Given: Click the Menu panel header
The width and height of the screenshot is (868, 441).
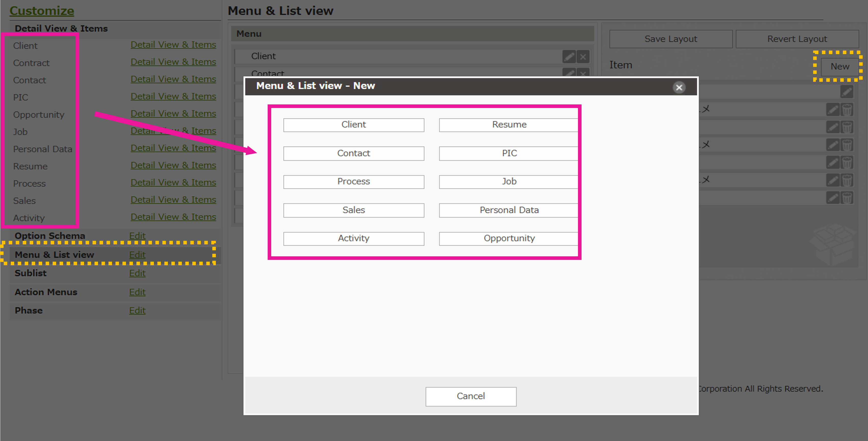Looking at the screenshot, I should [x=412, y=34].
